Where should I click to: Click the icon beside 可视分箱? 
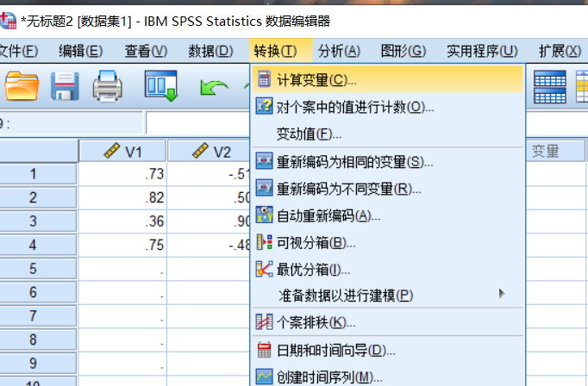(x=264, y=242)
